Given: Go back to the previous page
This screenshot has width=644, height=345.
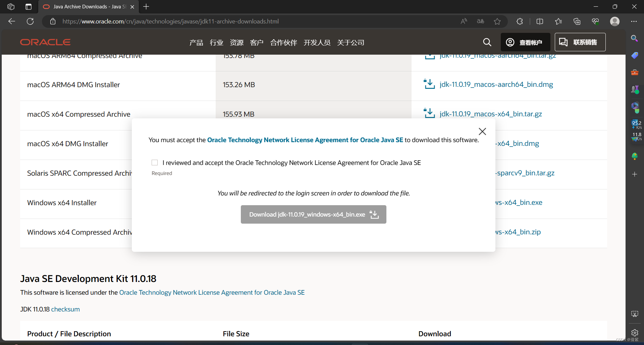Looking at the screenshot, I should (x=12, y=21).
